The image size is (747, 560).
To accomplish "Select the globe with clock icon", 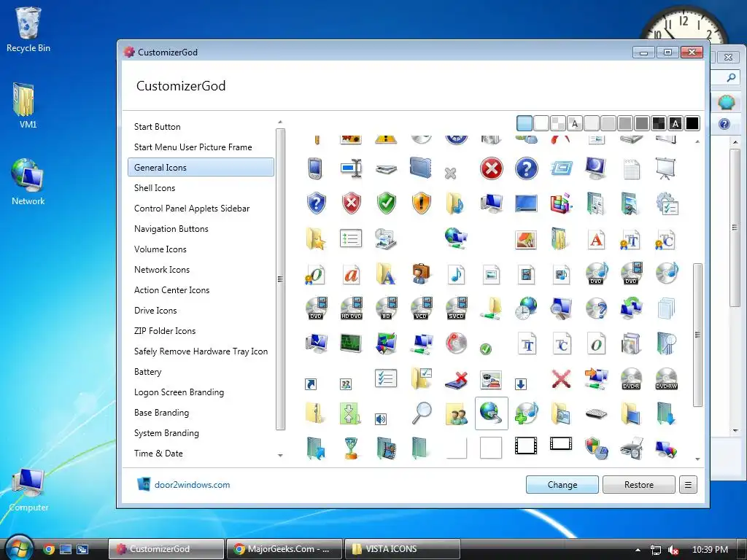I will [x=527, y=308].
